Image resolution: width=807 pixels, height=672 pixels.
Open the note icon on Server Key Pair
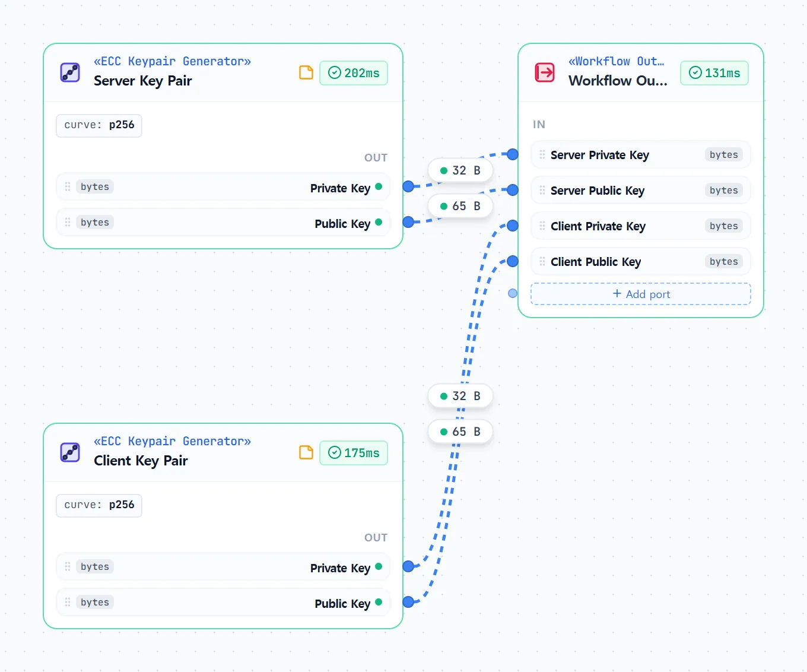click(x=306, y=72)
